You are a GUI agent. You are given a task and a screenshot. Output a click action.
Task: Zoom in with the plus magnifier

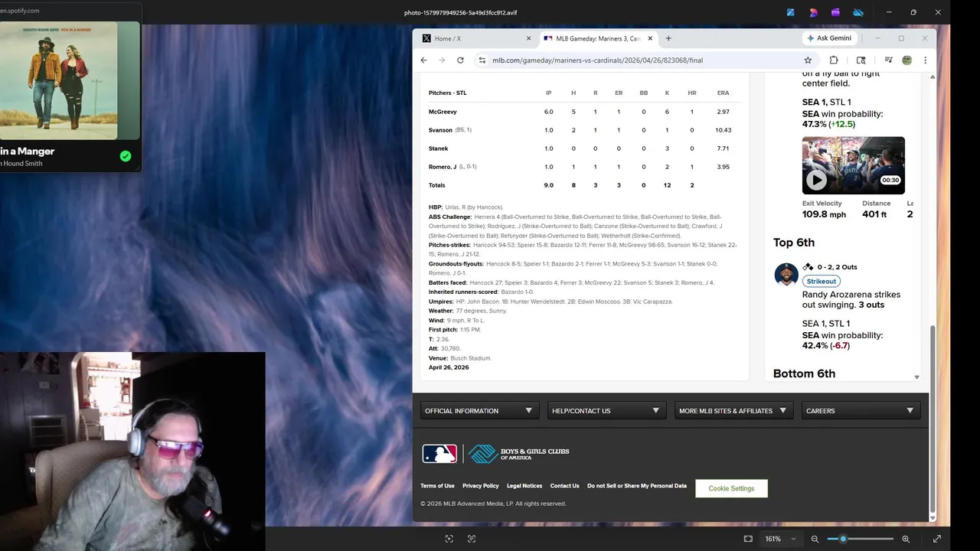pyautogui.click(x=906, y=539)
